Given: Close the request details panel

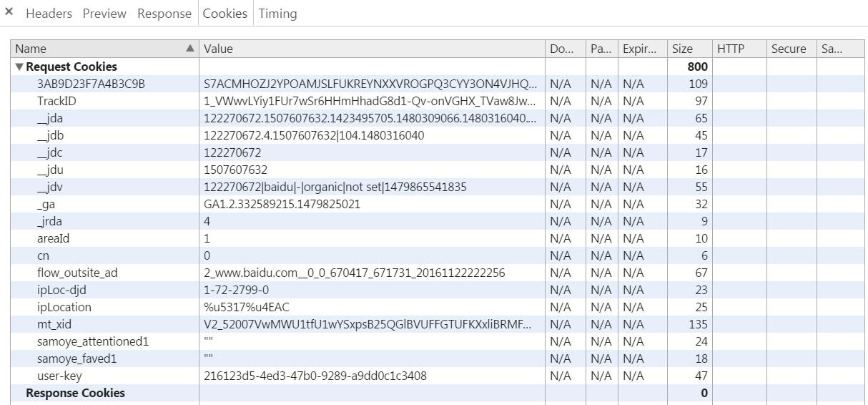Looking at the screenshot, I should pyautogui.click(x=9, y=12).
